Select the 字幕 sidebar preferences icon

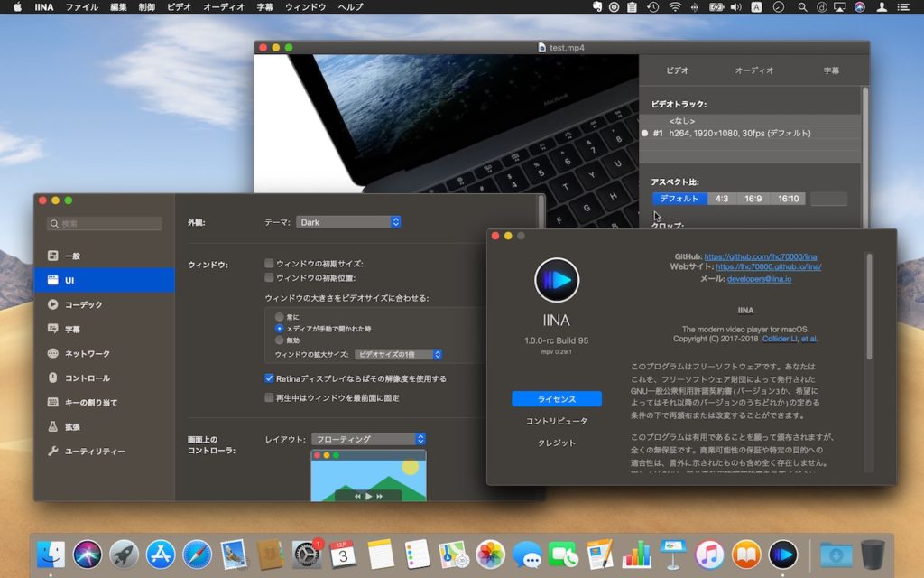click(x=53, y=330)
